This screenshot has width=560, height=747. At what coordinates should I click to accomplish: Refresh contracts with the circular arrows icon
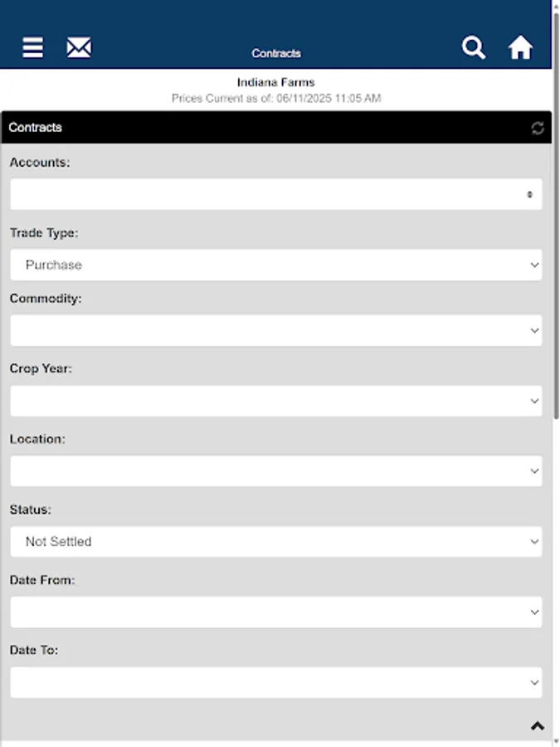coord(538,127)
